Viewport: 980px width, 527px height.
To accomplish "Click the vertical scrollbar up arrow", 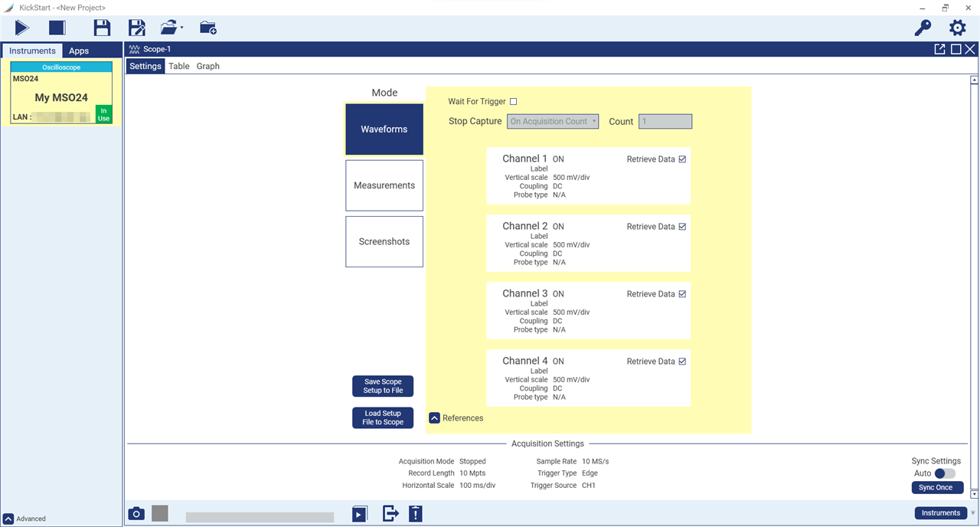I will pos(975,80).
